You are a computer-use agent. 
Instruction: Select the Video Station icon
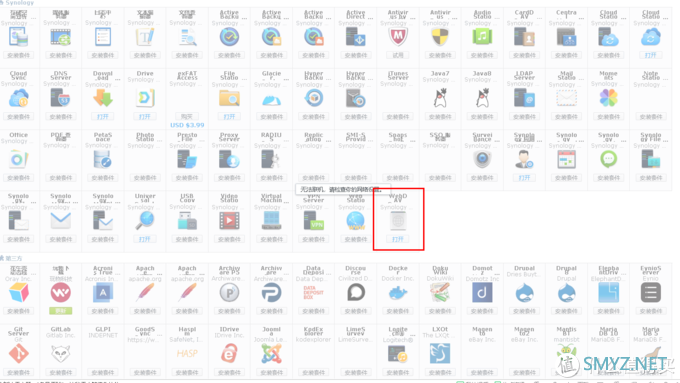pos(229,221)
